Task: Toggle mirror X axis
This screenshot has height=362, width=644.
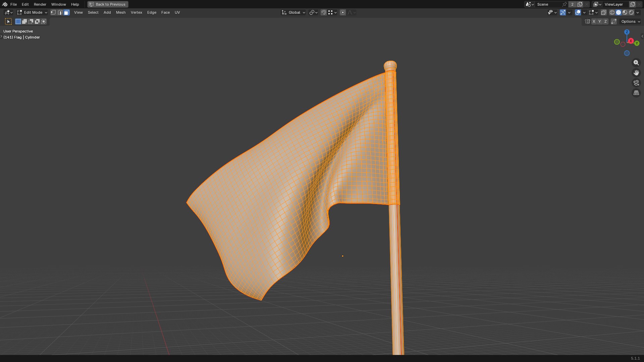Action: click(x=594, y=21)
